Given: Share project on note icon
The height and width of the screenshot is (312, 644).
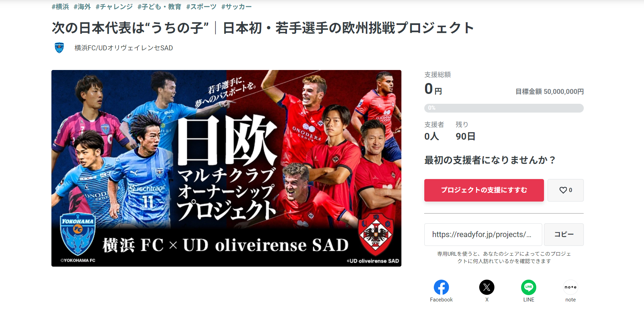Looking at the screenshot, I should tap(570, 287).
